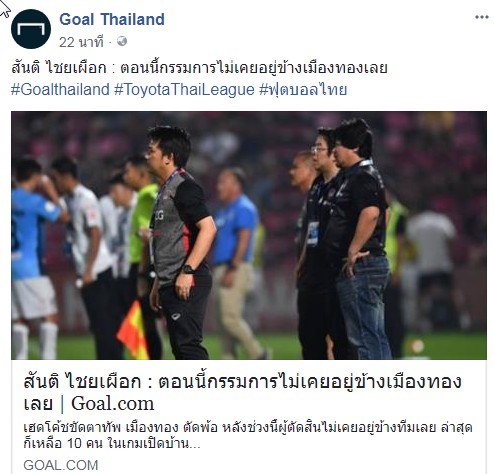Open the #ฟุตบอลไทย hashtag
This screenshot has height=474, width=494.
point(303,90)
